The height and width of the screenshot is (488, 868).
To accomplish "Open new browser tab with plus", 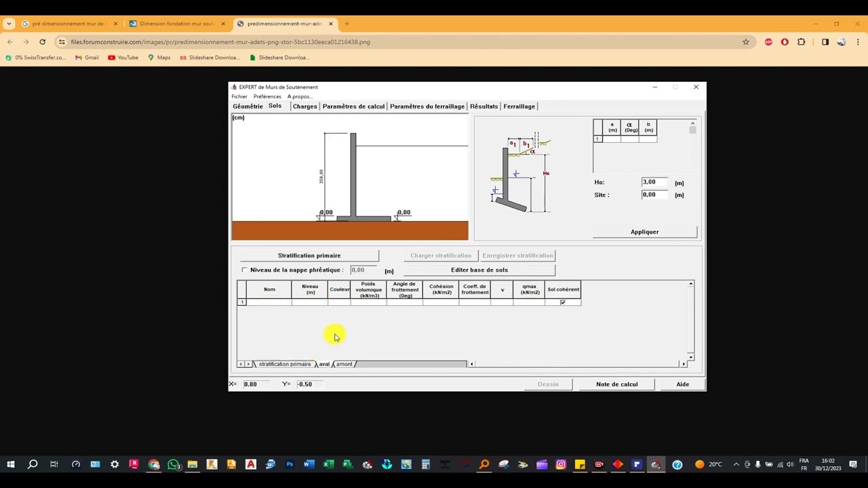I will click(347, 24).
